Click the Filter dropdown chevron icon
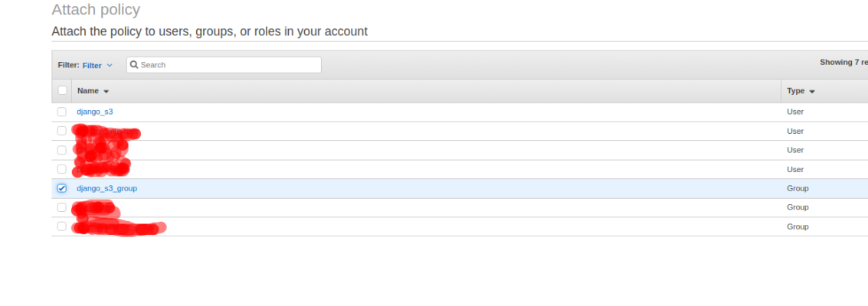 tap(110, 65)
